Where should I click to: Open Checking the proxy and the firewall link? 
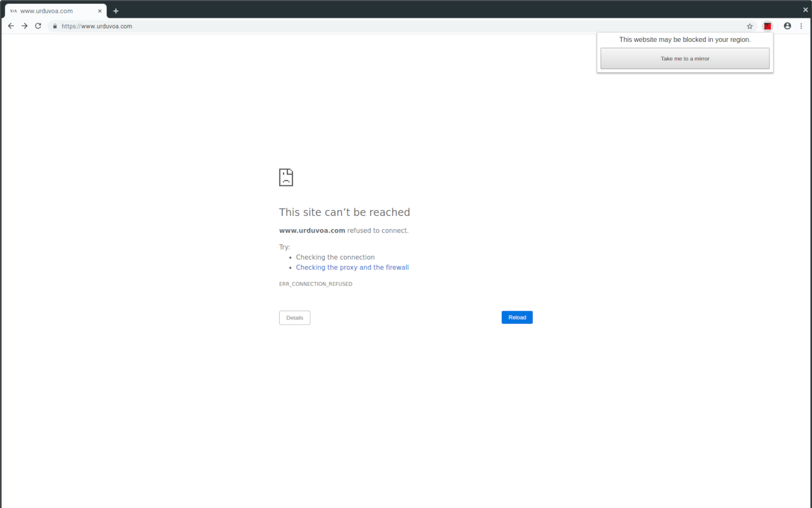click(x=352, y=267)
